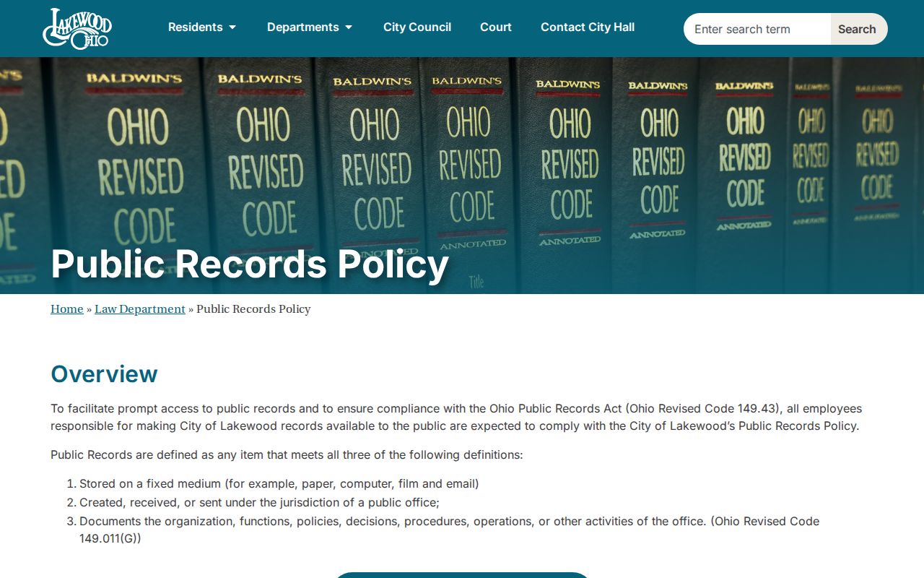Click the Public Records Policy page title

coord(250,264)
